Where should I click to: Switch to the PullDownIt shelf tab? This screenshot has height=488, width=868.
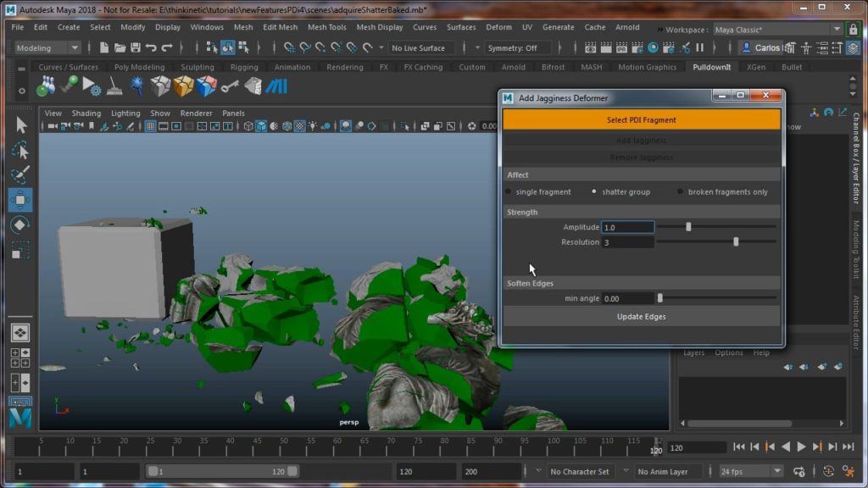(x=711, y=67)
